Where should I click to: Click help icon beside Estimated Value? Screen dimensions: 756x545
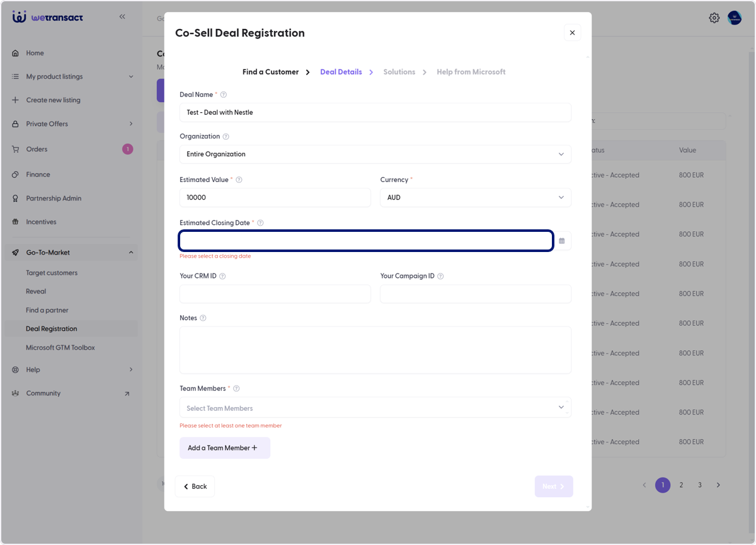239,180
